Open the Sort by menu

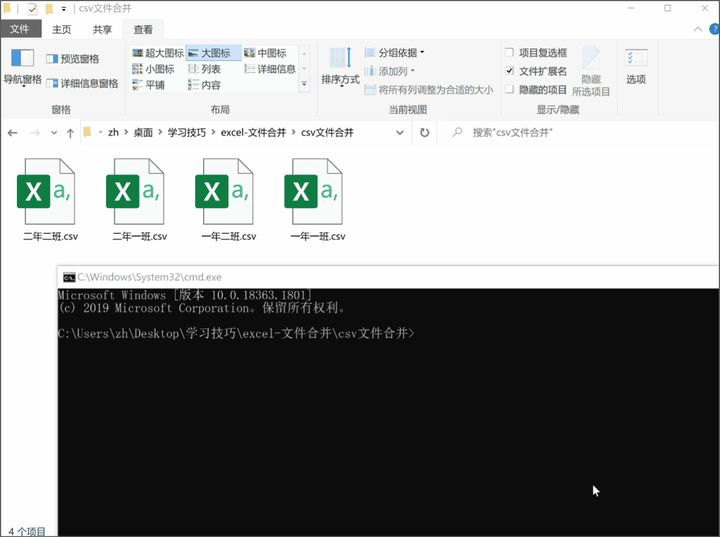pos(340,67)
